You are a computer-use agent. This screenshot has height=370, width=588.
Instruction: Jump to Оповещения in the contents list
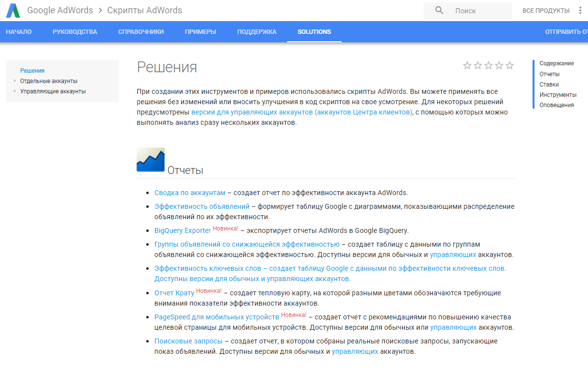(557, 105)
